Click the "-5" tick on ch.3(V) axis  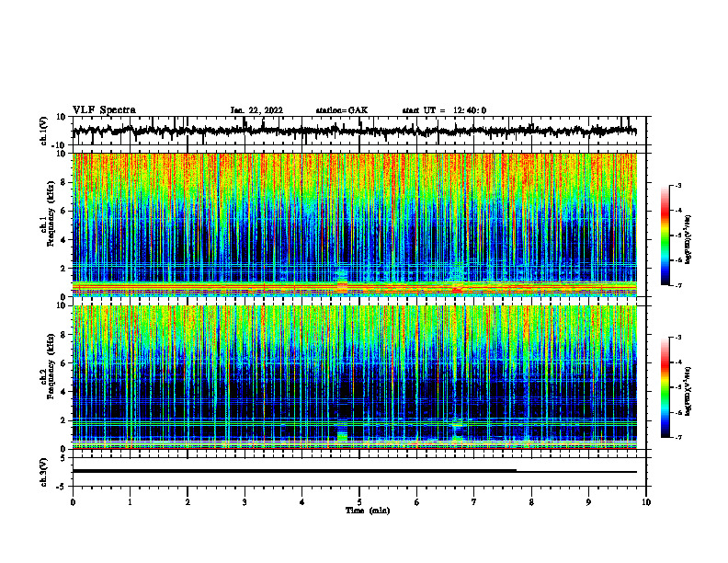62,487
